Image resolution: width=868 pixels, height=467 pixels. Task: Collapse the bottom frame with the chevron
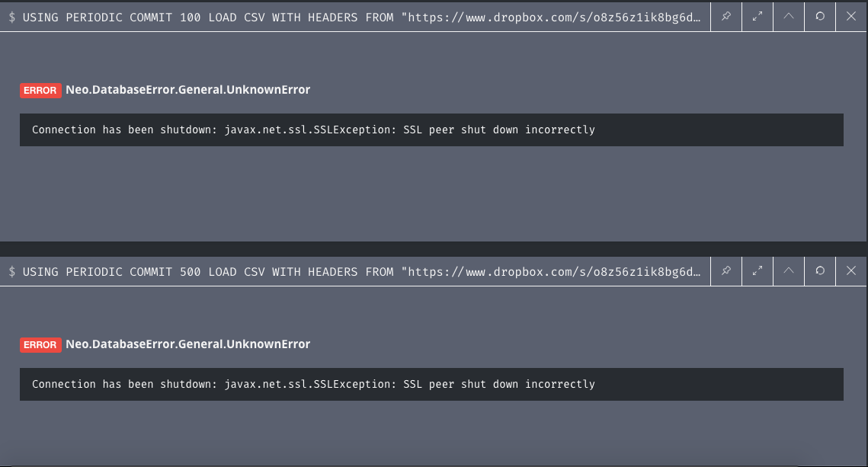click(x=789, y=271)
